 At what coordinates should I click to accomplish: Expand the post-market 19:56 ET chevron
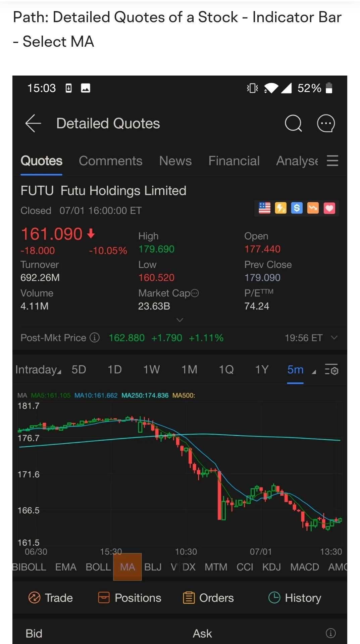[x=334, y=337]
